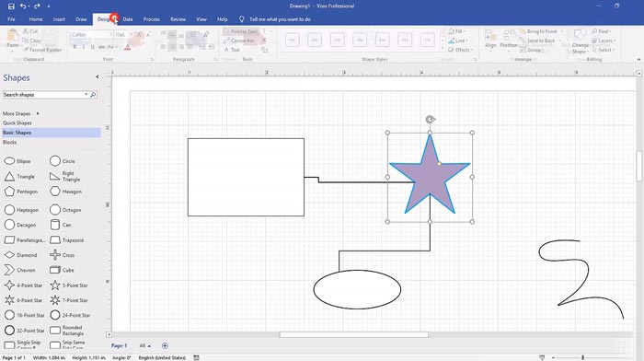Collapse the Shapes panel

point(98,76)
